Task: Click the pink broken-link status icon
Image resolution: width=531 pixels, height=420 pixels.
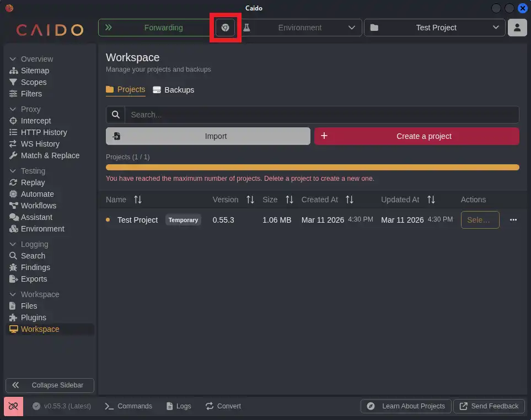Action: pos(13,406)
